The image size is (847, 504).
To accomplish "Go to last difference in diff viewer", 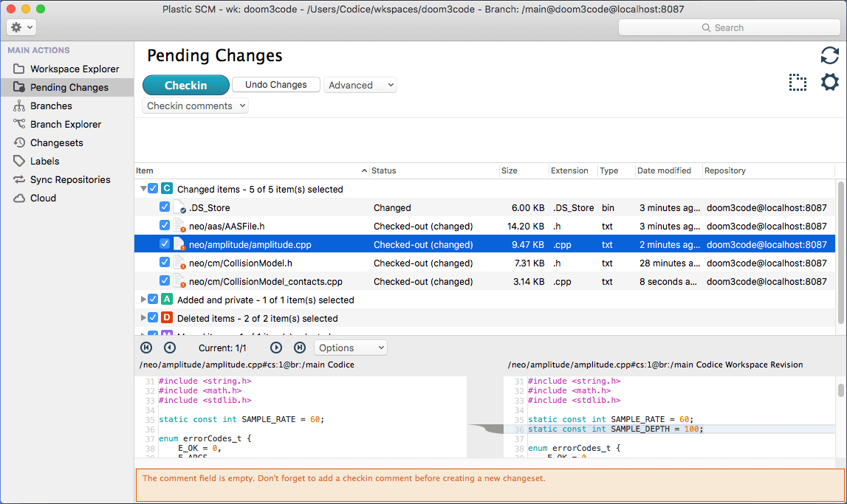I will click(x=300, y=348).
